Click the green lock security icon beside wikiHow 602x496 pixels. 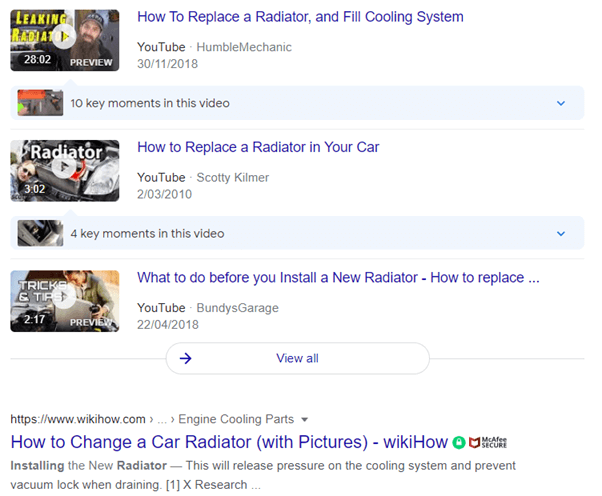coord(458,443)
